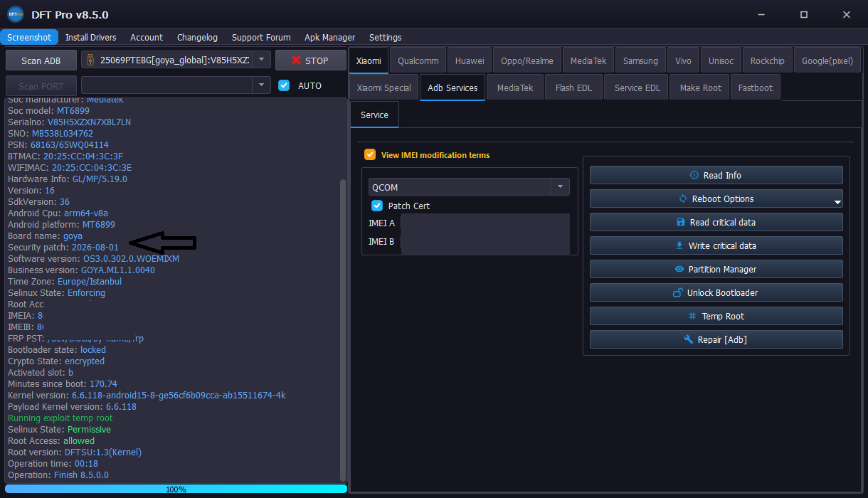The height and width of the screenshot is (498, 868).
Task: Expand the QCOM dropdown
Action: pyautogui.click(x=560, y=187)
